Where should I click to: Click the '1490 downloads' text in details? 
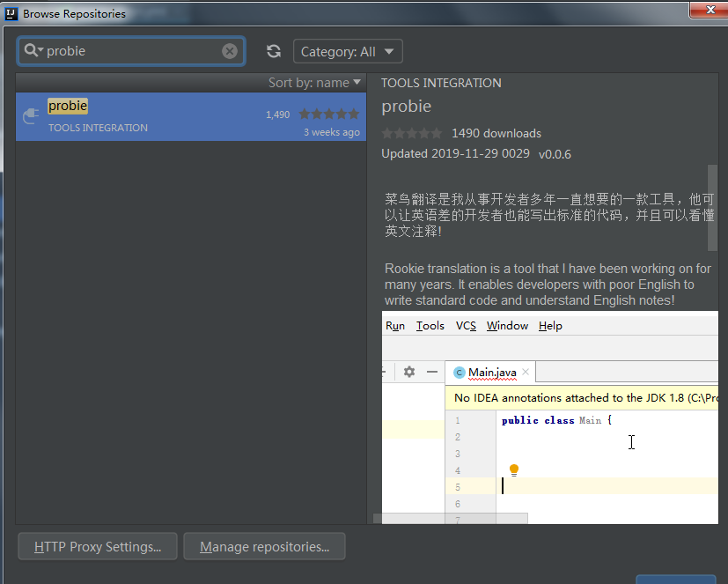(x=496, y=133)
